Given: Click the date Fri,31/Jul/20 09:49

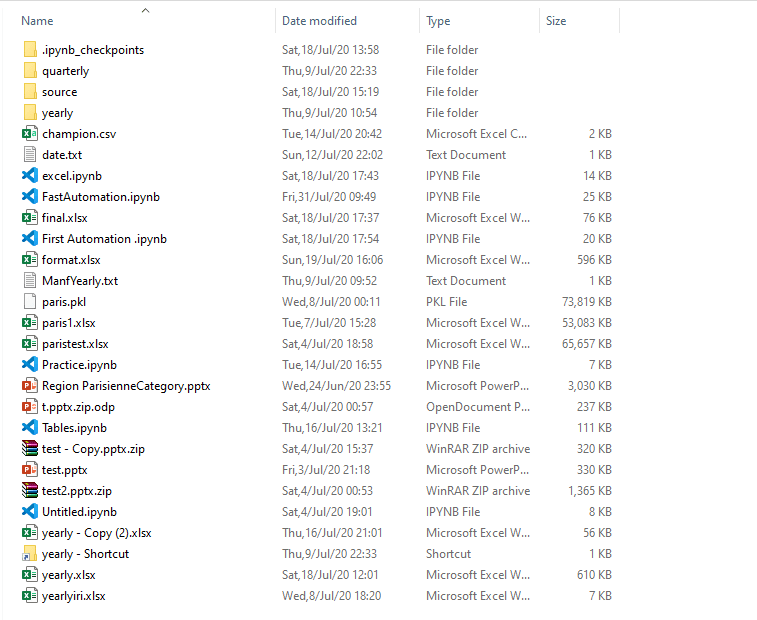Looking at the screenshot, I should point(329,197).
